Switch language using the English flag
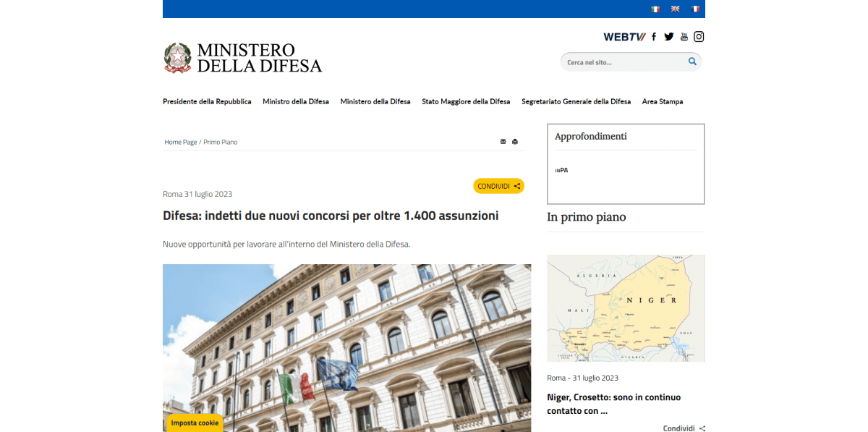Screen dimensions: 868x432 (675, 9)
